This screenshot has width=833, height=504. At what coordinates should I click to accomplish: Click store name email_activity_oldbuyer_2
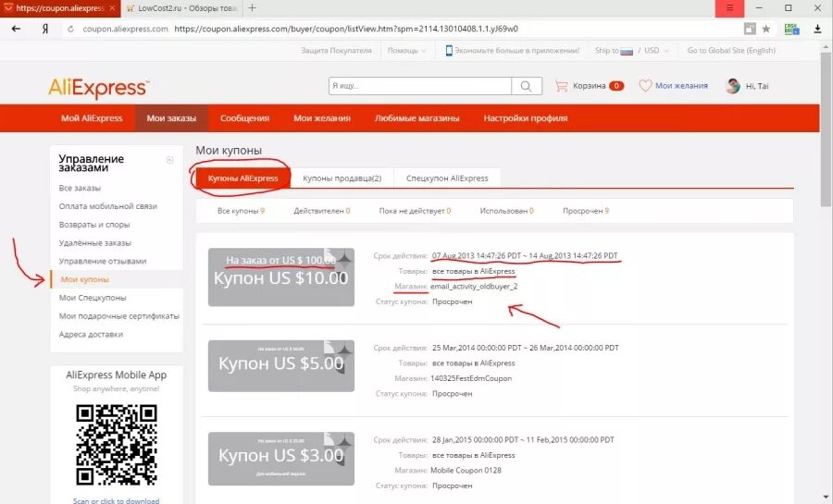(474, 286)
